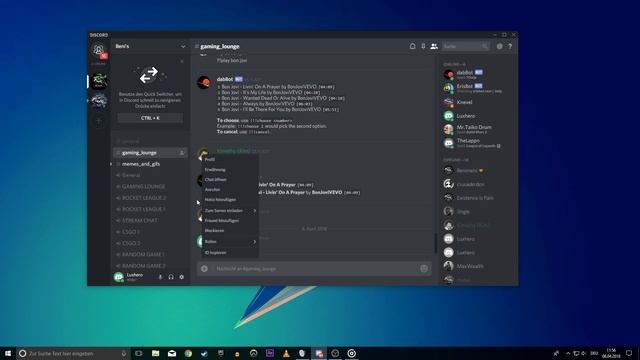The width and height of the screenshot is (640, 360).
Task: Open the emoji picker in message box
Action: click(424, 269)
